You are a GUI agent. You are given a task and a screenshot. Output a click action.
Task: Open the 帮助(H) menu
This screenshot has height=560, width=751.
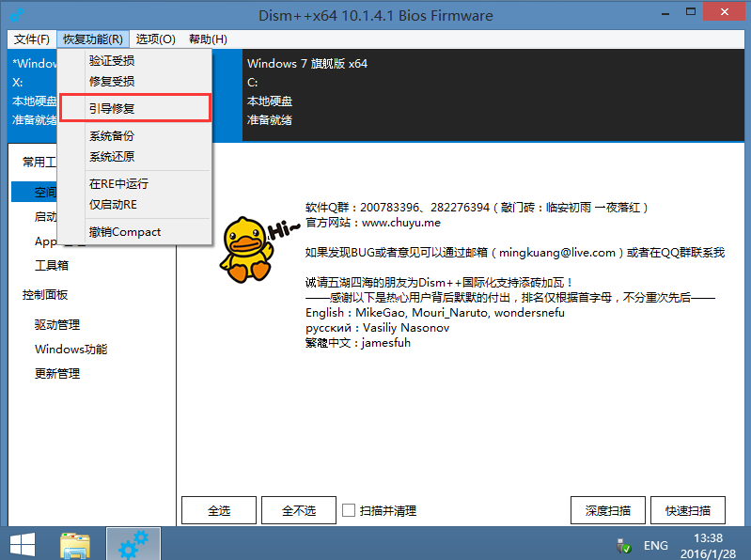pyautogui.click(x=208, y=39)
